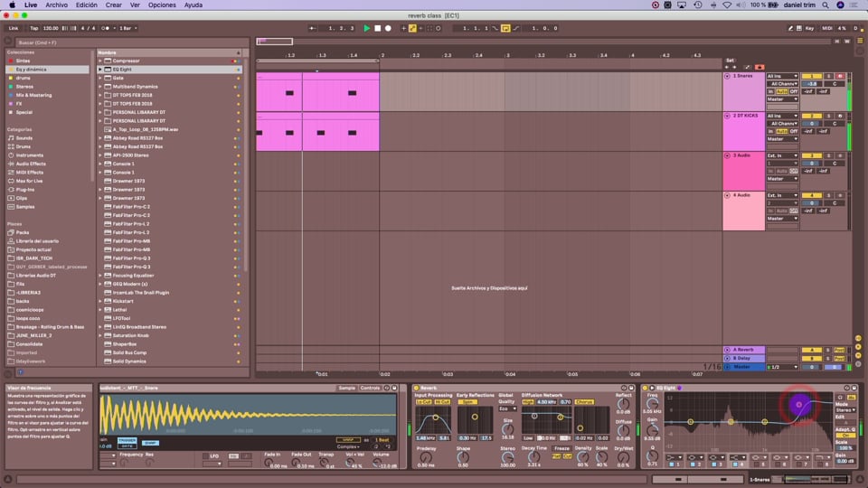Screen dimensions: 868x488
Task: Click the Reverb Dry/Wet knob
Action: coord(623,457)
